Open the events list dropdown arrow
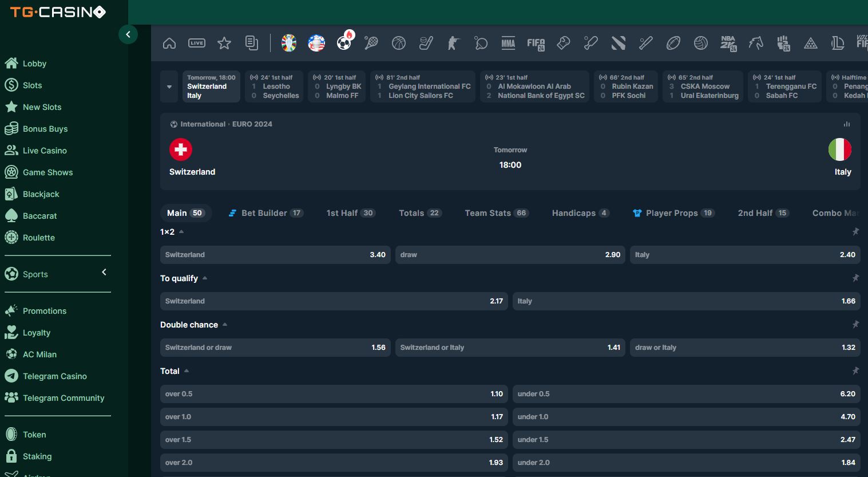The height and width of the screenshot is (477, 868). (x=169, y=87)
